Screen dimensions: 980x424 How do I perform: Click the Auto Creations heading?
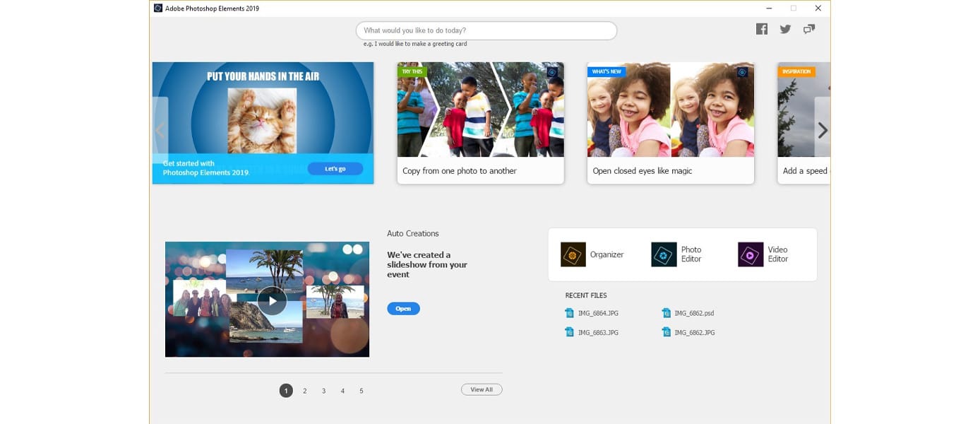tap(413, 233)
